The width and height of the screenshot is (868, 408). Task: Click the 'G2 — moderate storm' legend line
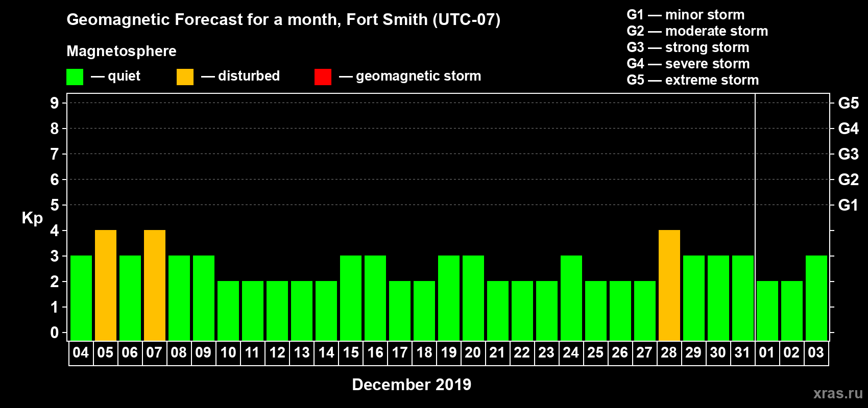697,31
